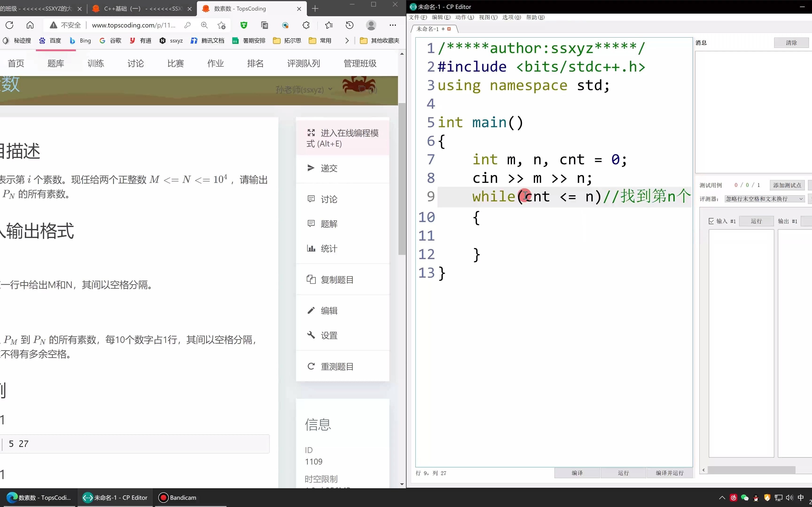The width and height of the screenshot is (812, 507).
Task: Click the 递交 submit link
Action: point(328,168)
